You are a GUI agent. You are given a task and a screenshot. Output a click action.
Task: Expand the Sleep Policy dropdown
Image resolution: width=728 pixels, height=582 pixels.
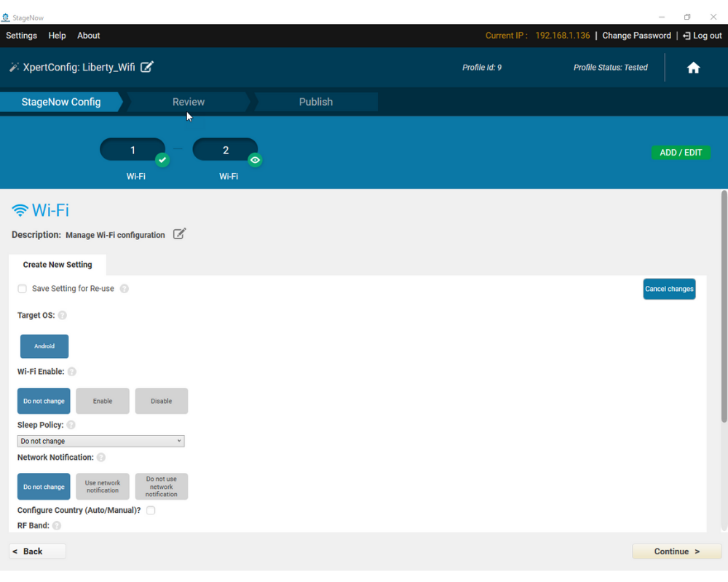click(x=100, y=441)
